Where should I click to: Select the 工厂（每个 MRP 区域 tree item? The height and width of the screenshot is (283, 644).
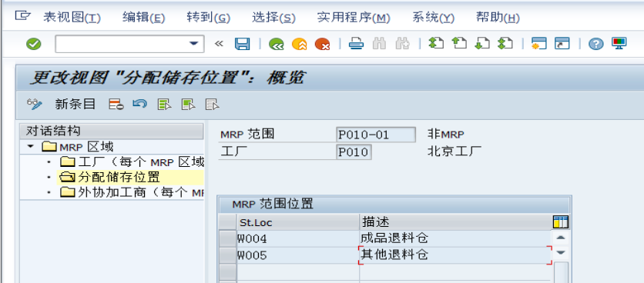[x=132, y=162]
